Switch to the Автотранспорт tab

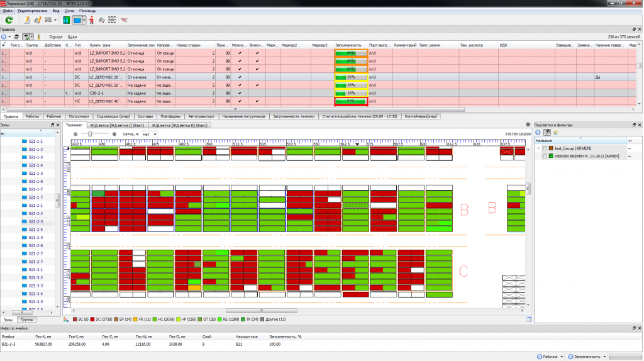pyautogui.click(x=201, y=116)
